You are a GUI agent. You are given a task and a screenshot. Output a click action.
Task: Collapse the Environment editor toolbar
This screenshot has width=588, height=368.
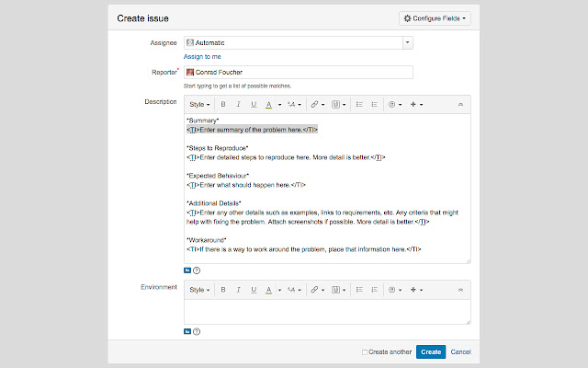[459, 290]
